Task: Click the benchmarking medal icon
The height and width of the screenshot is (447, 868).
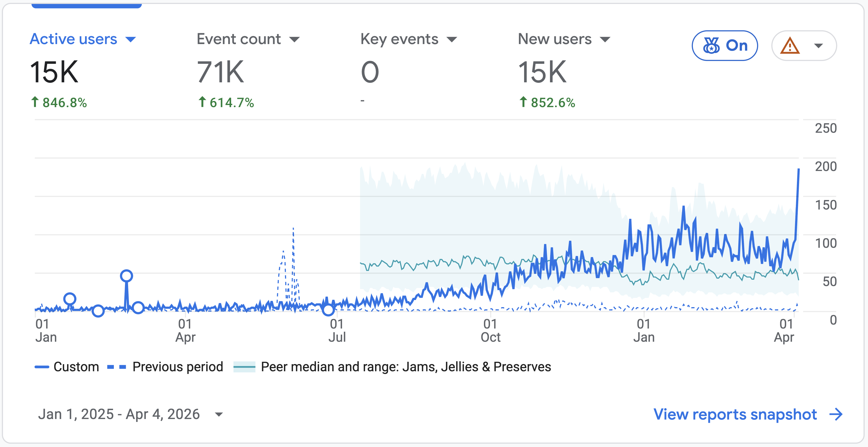Action: 711,45
